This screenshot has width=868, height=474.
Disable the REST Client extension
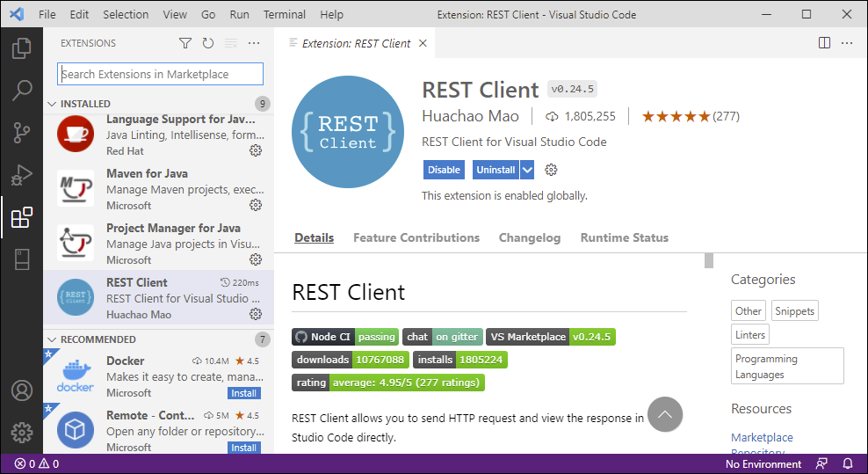click(444, 170)
